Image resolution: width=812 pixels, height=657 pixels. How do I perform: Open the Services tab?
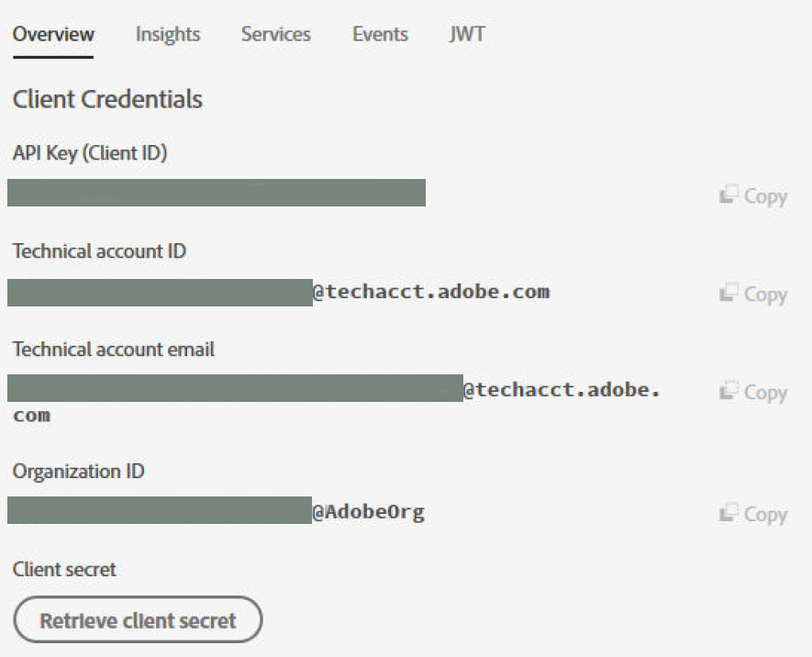tap(275, 34)
